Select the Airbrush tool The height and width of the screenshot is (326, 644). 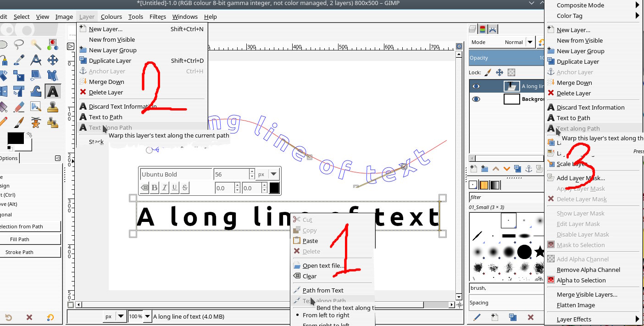pos(36,107)
